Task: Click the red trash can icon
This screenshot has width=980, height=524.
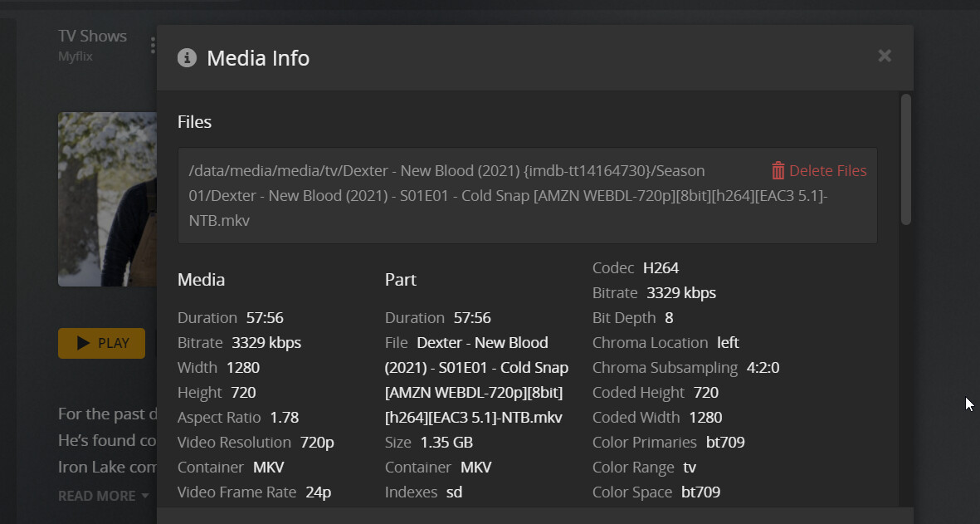Action: 778,171
